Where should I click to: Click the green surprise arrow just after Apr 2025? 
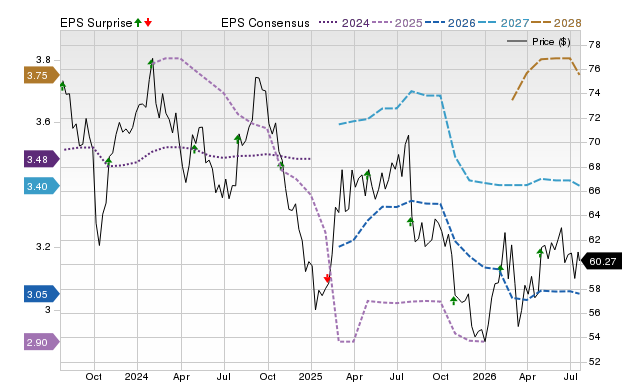367,175
